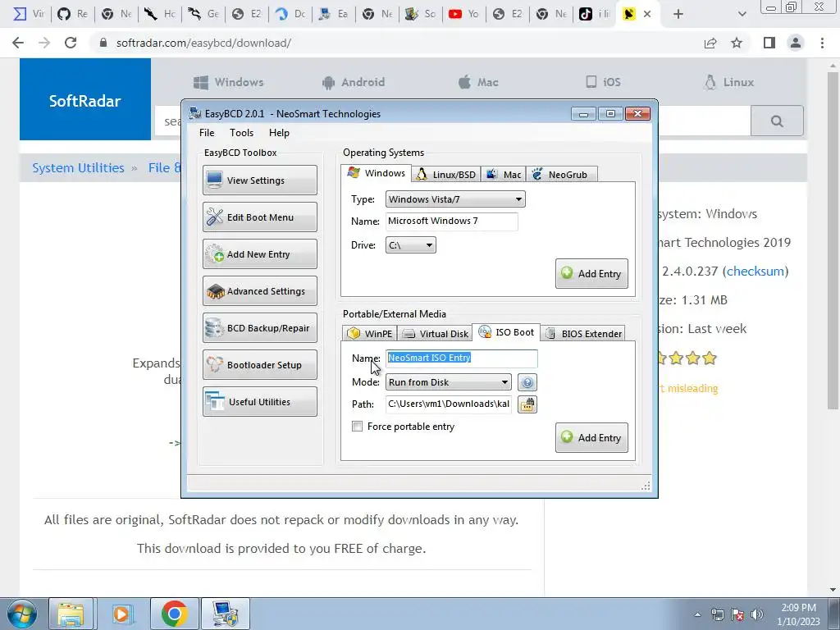
Task: Click the Microsoft Windows 7 name field
Action: 452,221
